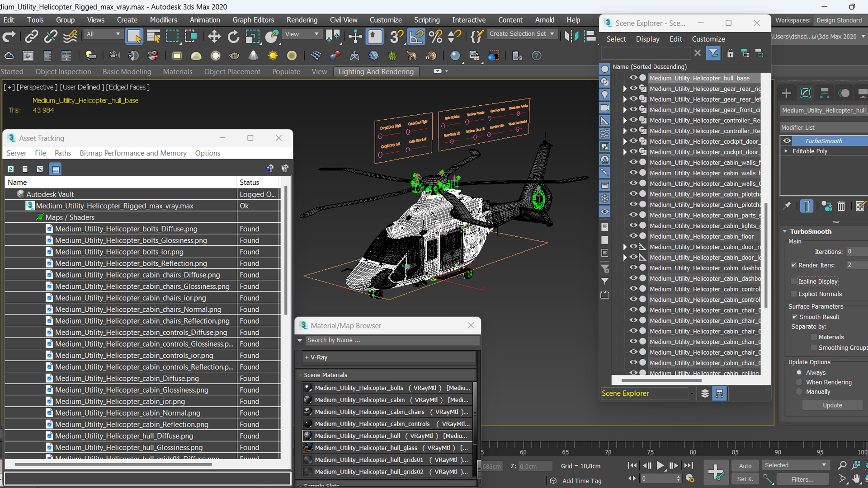Activate the Select and Link tool
The image size is (868, 488).
31,36
